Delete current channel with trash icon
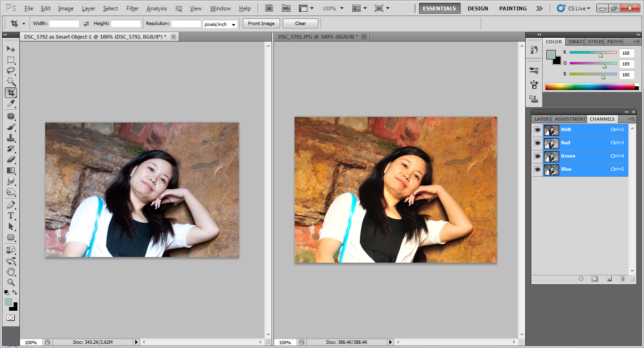The height and width of the screenshot is (348, 644). pyautogui.click(x=622, y=279)
